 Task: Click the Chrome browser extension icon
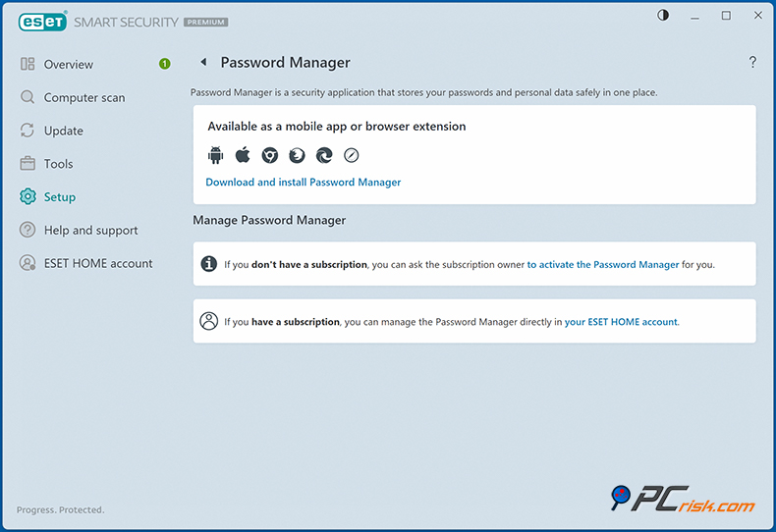point(269,155)
